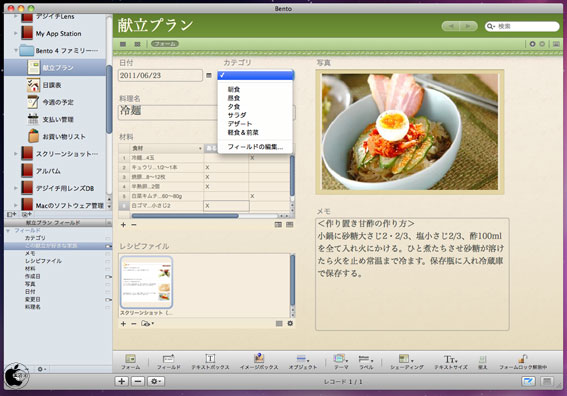Toggle checkbox for 料理名 field in list
This screenshot has width=567, height=396.
point(108,307)
